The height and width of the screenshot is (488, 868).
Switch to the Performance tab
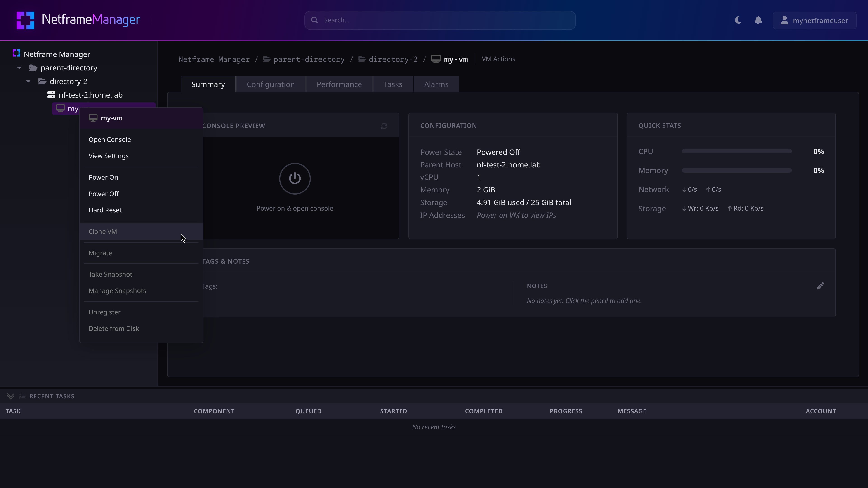[339, 84]
